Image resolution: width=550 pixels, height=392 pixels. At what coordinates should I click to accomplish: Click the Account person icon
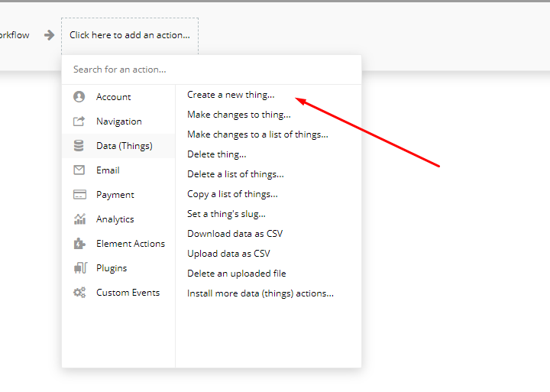[x=79, y=96]
